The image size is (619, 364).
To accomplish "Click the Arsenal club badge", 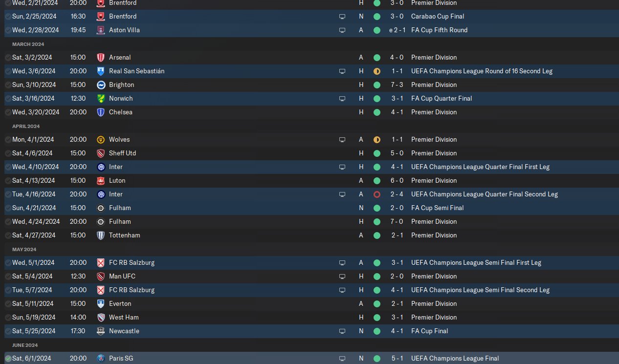I will 101,57.
